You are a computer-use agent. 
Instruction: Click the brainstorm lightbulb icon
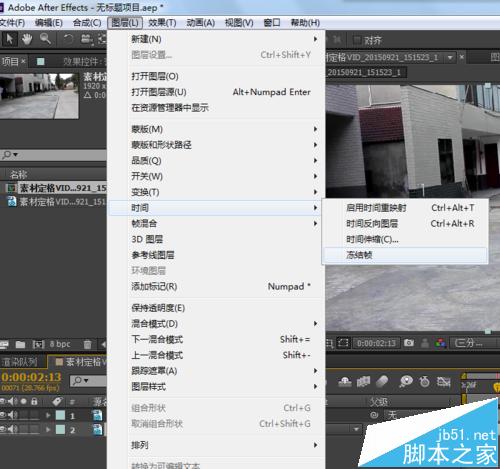pyautogui.click(x=406, y=381)
